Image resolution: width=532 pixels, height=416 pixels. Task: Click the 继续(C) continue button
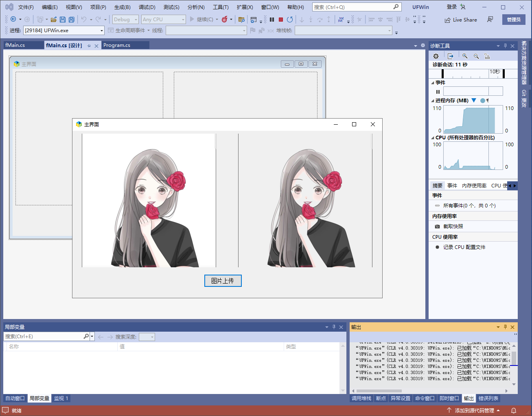click(x=201, y=20)
